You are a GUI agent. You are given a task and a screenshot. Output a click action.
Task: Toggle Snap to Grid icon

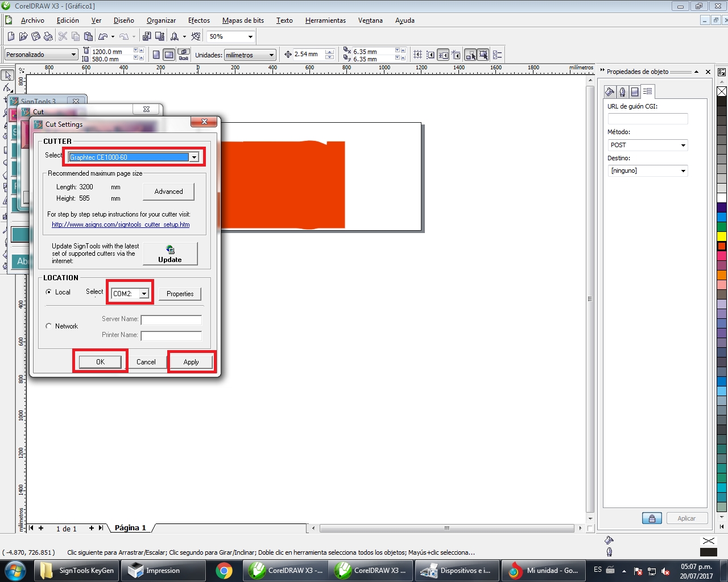[x=418, y=55]
